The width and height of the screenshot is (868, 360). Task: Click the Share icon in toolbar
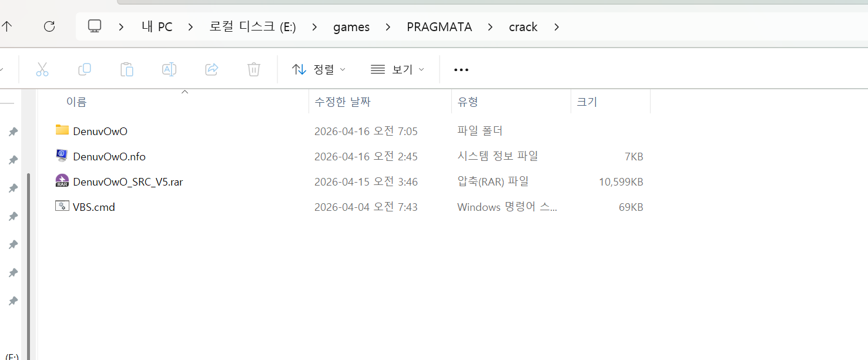coord(212,69)
